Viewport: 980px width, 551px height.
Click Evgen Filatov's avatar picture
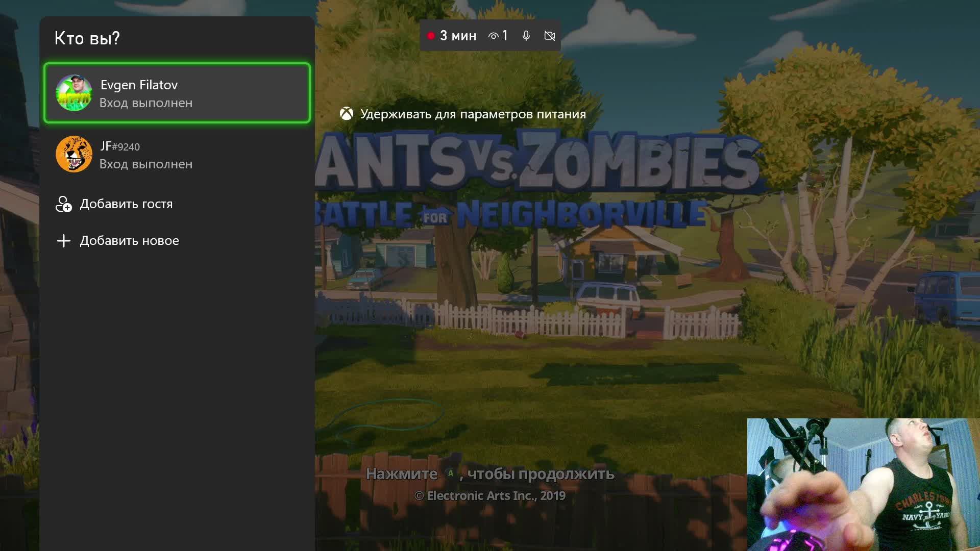(74, 93)
